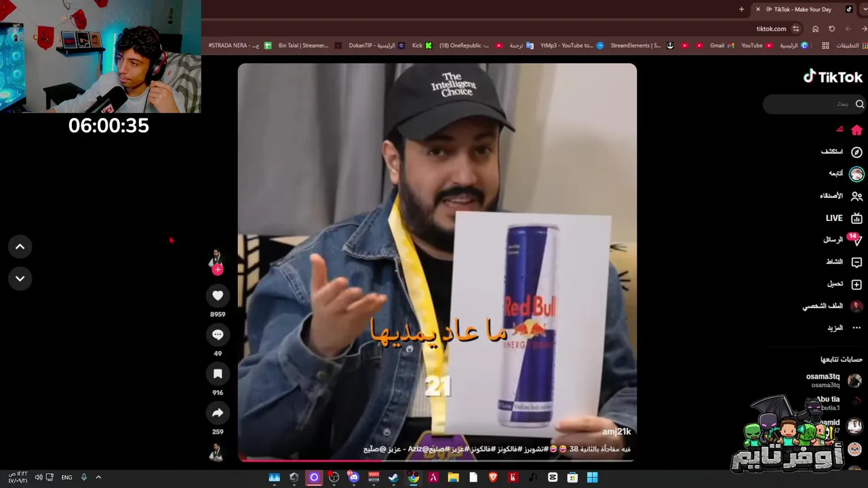
Task: Close the TikTok browser tab
Action: pyautogui.click(x=758, y=9)
